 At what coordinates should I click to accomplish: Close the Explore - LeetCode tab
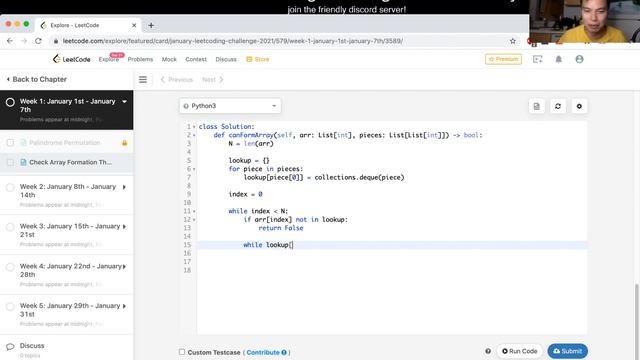coord(134,25)
